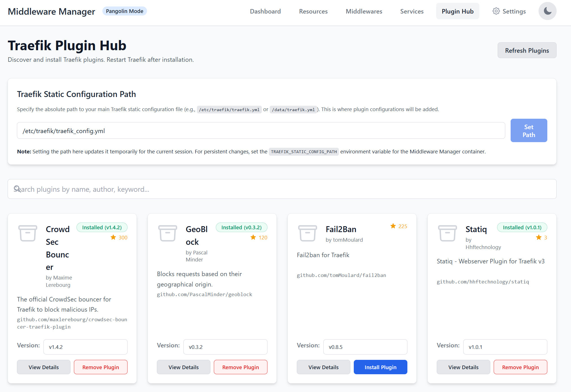Click github.com/PascalMinder/geoblock text
This screenshot has height=392, width=571.
tap(205, 294)
